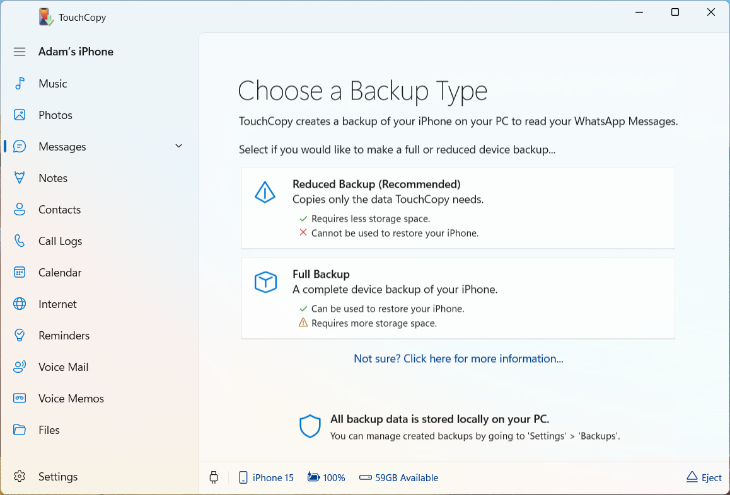Click the Music note icon

coord(20,83)
